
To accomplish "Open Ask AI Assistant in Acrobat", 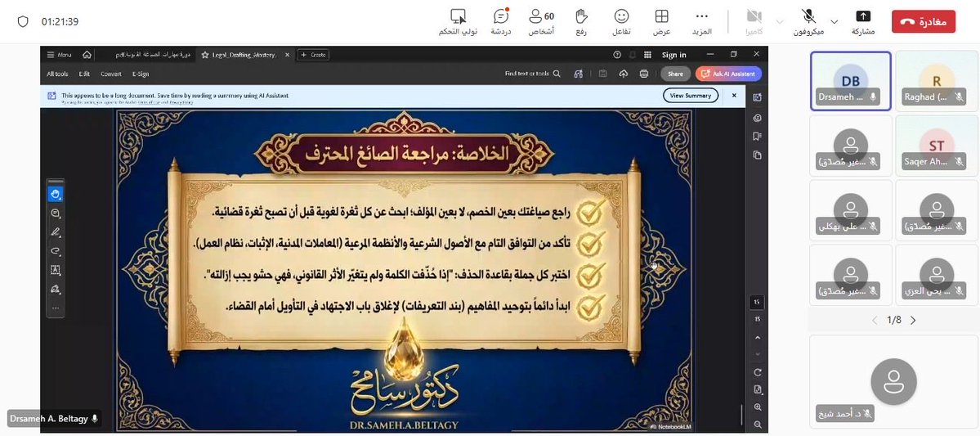I will 728,74.
